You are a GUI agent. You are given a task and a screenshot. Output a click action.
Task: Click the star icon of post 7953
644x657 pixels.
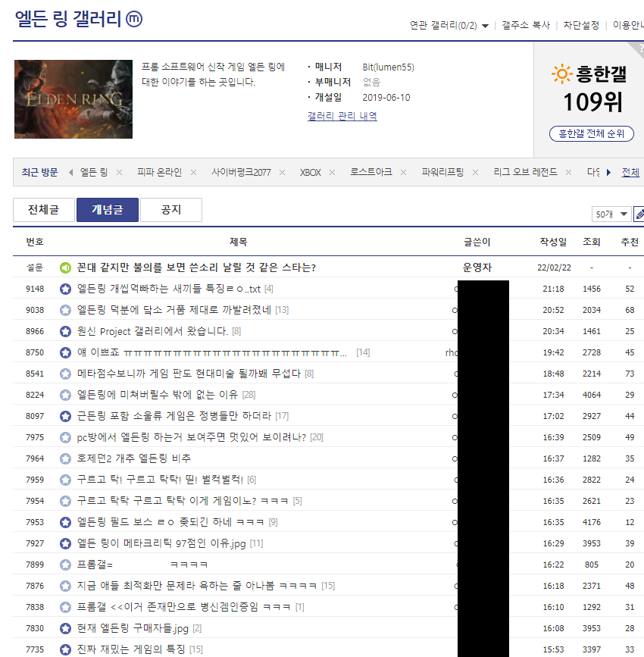65,523
